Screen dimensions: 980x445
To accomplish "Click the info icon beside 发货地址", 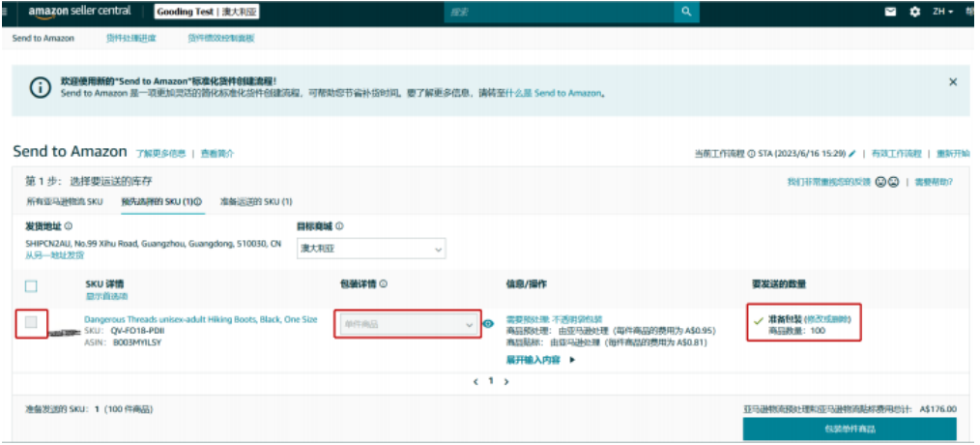I will tap(68, 226).
